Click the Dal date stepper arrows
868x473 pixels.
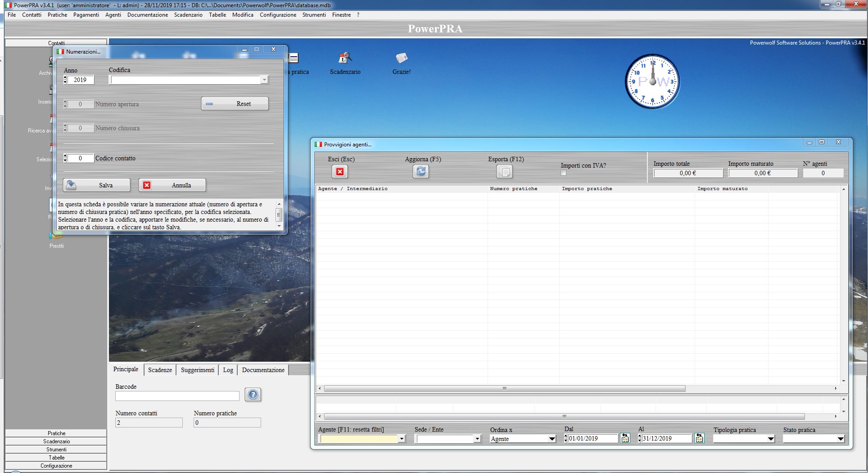coord(566,438)
